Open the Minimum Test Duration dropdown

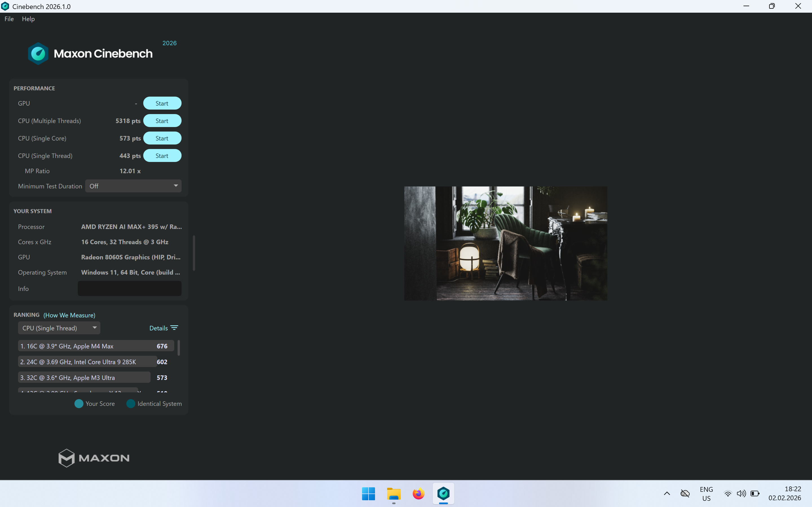pos(133,186)
